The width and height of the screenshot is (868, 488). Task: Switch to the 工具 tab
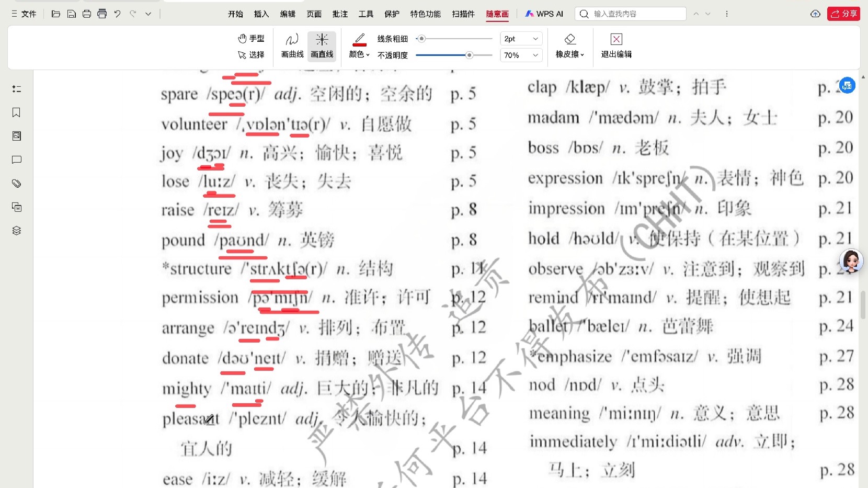tap(366, 14)
